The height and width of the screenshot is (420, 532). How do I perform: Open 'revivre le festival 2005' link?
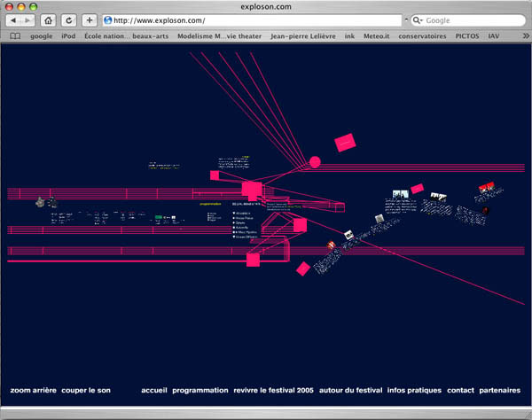[x=274, y=390]
